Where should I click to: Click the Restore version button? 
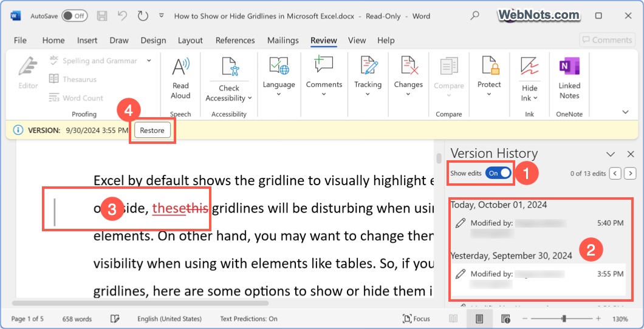(x=152, y=131)
